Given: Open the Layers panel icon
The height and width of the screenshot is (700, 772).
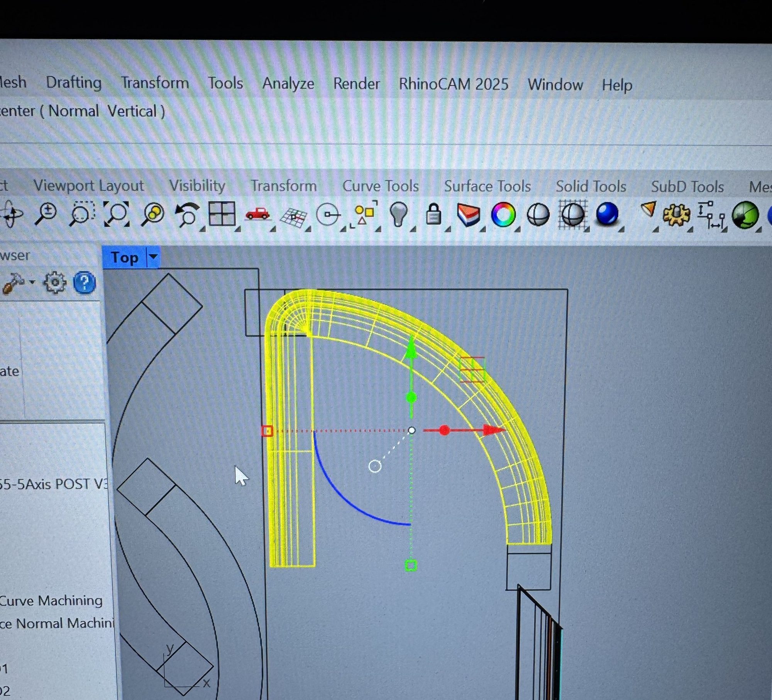Looking at the screenshot, I should 468,214.
